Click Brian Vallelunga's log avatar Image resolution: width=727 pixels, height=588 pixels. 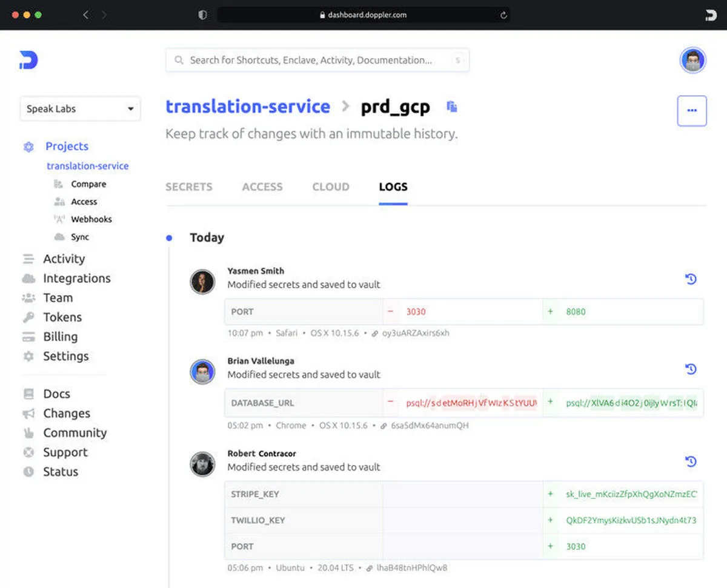pyautogui.click(x=203, y=371)
